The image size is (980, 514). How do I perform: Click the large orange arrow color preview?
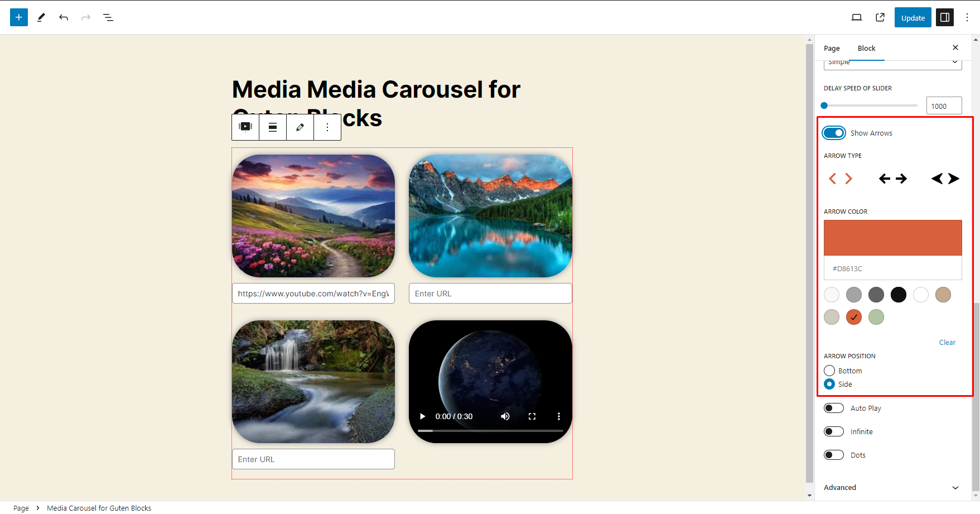(892, 238)
